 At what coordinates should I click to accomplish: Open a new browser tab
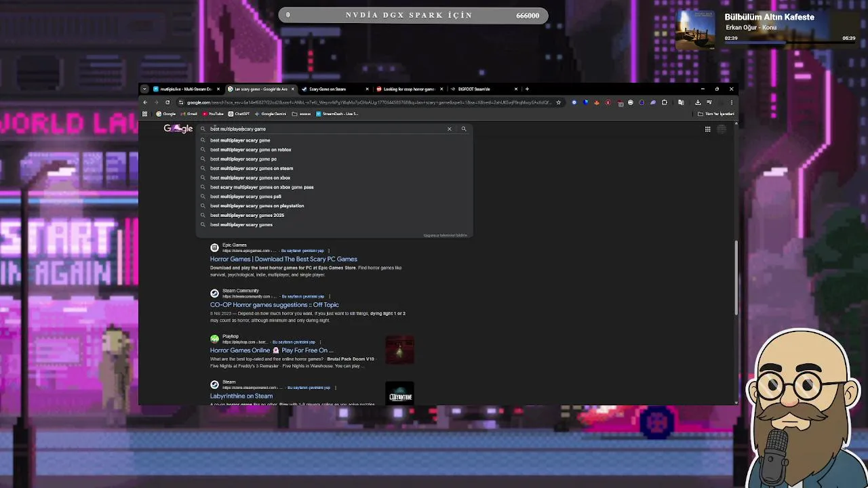click(x=527, y=89)
